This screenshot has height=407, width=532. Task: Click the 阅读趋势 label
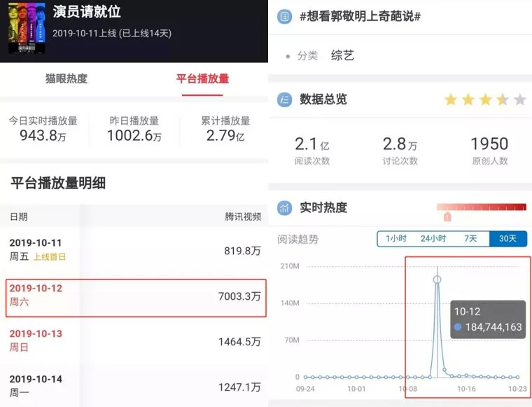coord(298,240)
